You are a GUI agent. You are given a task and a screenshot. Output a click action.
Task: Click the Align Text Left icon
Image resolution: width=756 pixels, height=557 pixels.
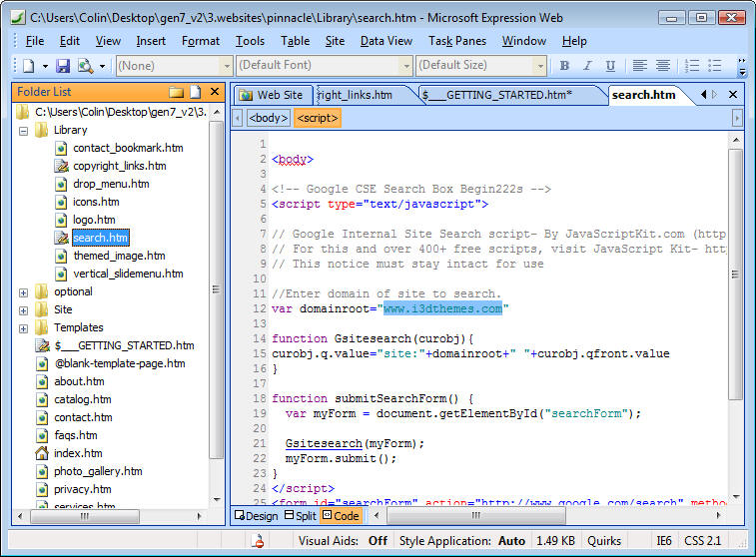click(x=640, y=66)
